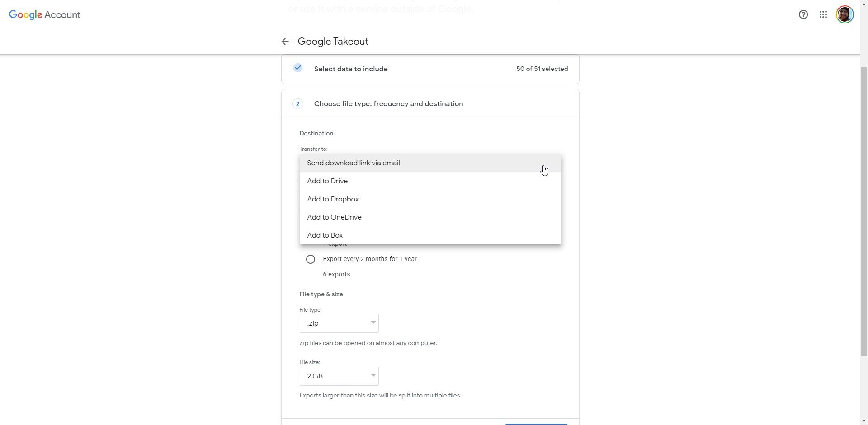Click the File type & size heading

(x=321, y=294)
